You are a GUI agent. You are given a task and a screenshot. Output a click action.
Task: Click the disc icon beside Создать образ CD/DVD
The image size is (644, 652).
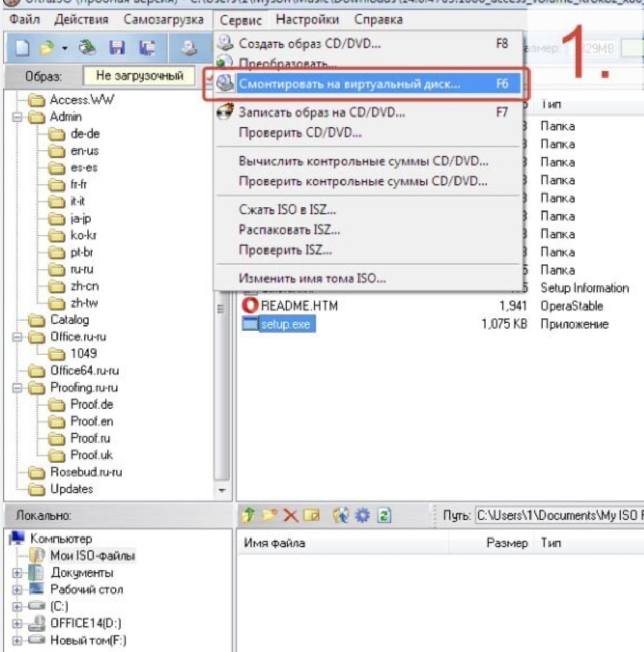(225, 43)
